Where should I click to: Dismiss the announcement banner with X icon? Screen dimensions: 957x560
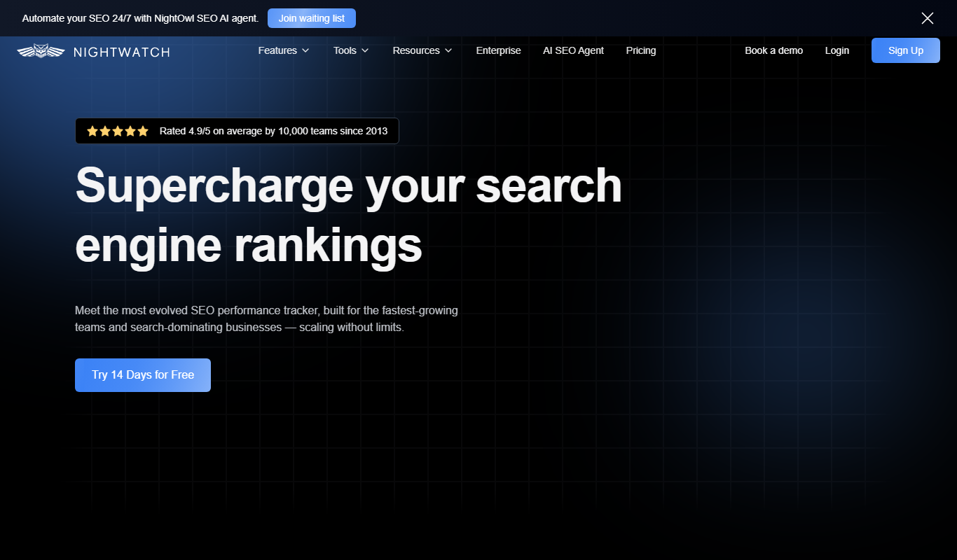click(x=928, y=18)
